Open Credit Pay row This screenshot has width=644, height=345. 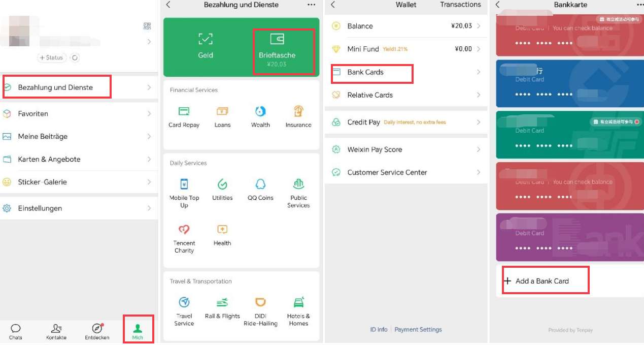tap(406, 122)
